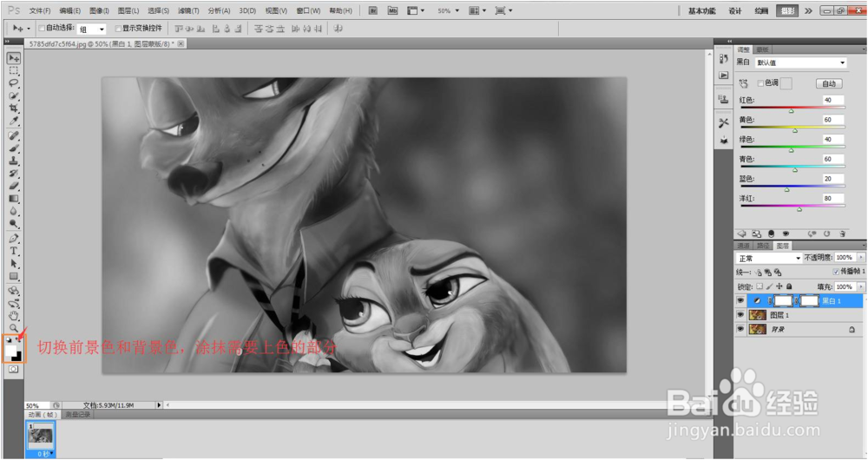Hide the 图层 1 layer
This screenshot has height=460, width=868.
coord(740,315)
